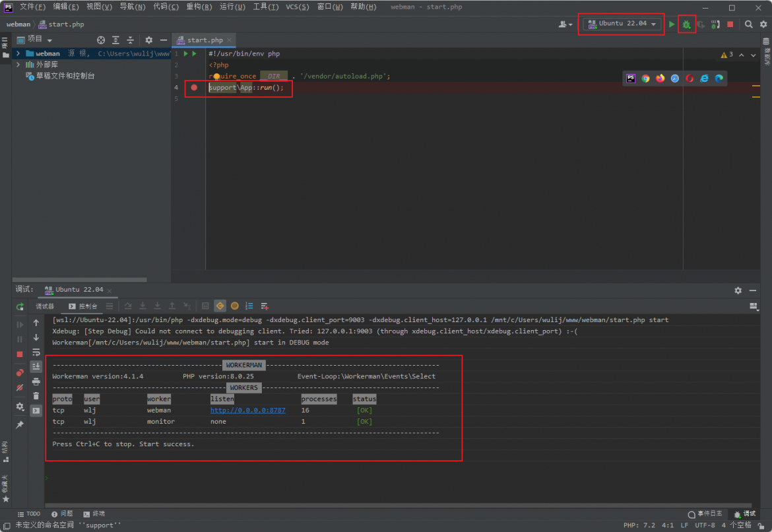The height and width of the screenshot is (532, 772).
Task: Show the intention lightbulb on line 3
Action: tap(216, 76)
